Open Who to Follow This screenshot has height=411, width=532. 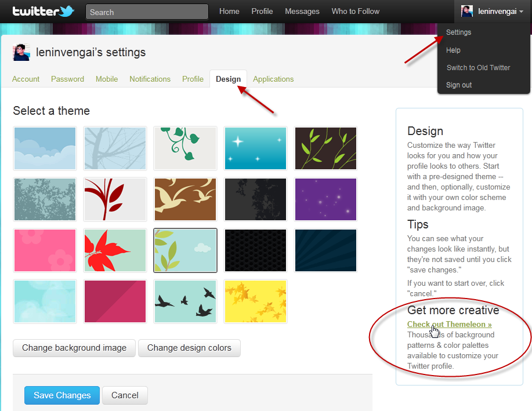point(355,12)
